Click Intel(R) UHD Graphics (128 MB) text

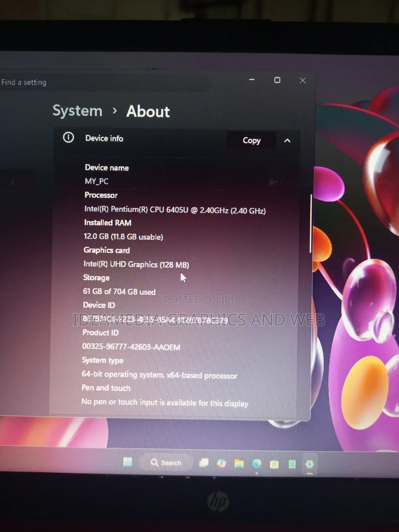point(136,264)
